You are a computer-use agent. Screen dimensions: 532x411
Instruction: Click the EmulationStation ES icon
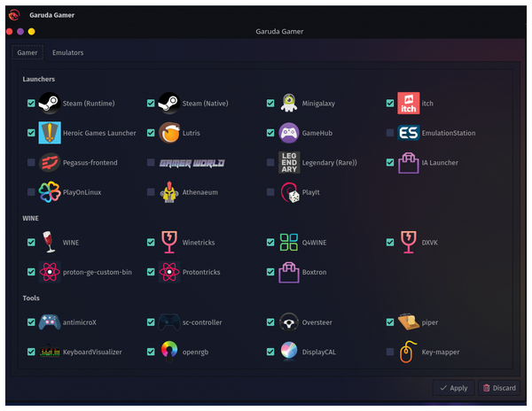(x=409, y=133)
